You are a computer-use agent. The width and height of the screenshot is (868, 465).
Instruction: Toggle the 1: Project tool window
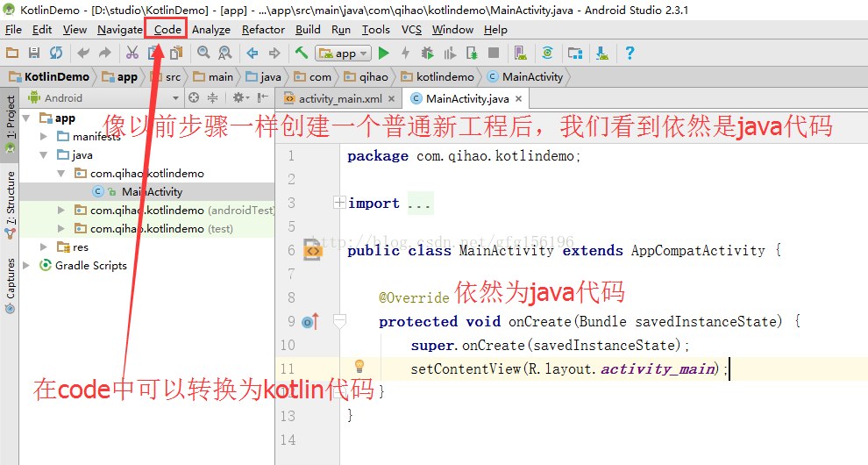(x=10, y=125)
